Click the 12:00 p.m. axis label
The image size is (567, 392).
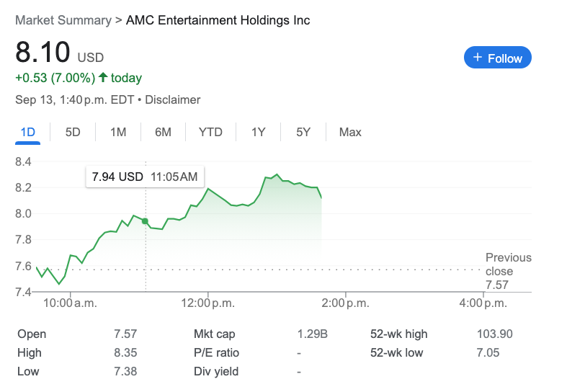[208, 303]
